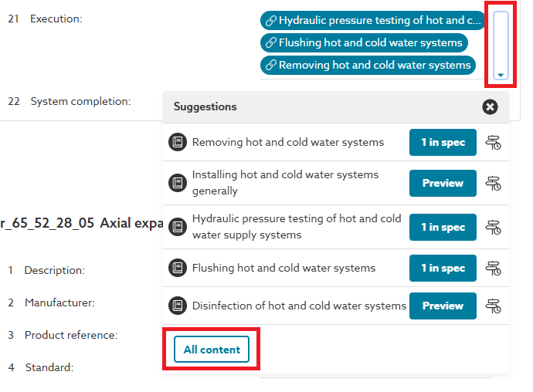The height and width of the screenshot is (392, 533).
Task: Click the All content button
Action: point(212,350)
